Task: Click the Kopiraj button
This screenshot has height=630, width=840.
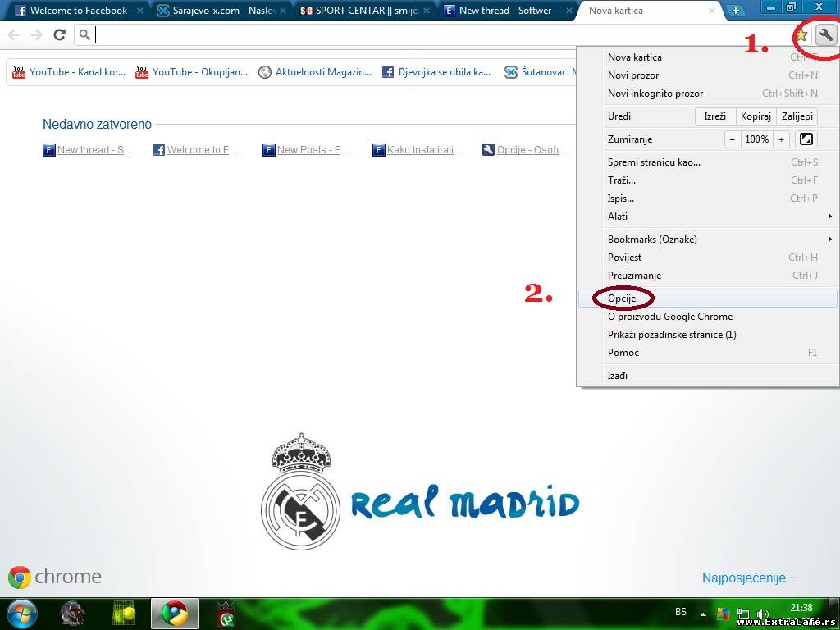Action: tap(756, 116)
